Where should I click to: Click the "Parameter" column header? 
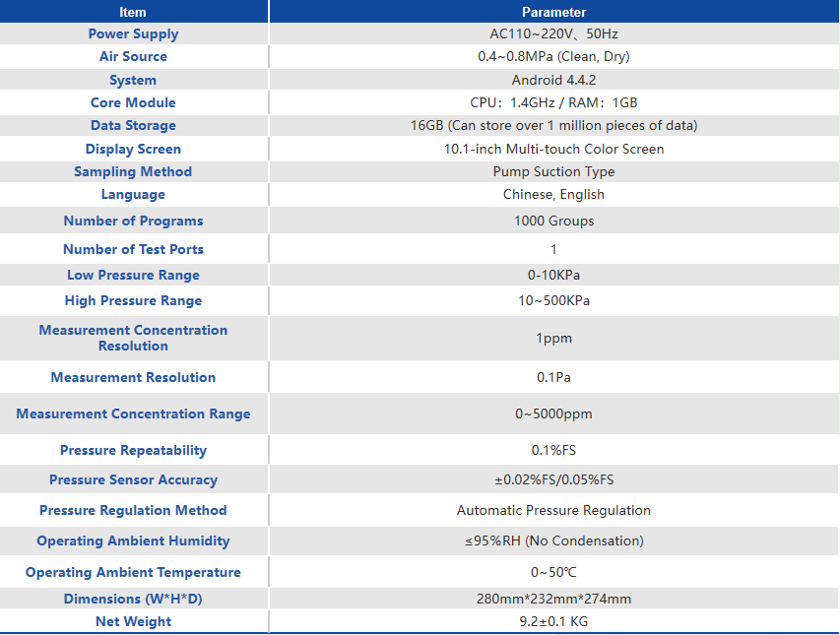click(x=553, y=12)
